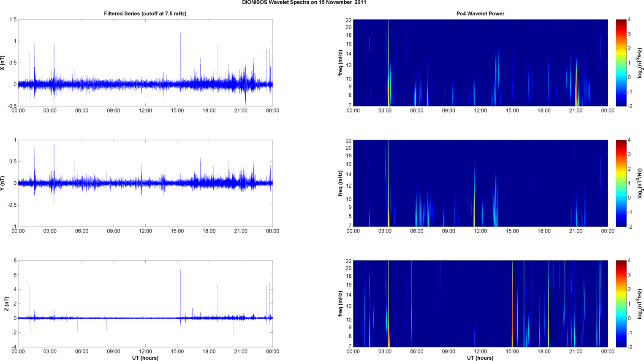Click the X wavelet power colorbar
644x361 pixels.
[x=621, y=63]
